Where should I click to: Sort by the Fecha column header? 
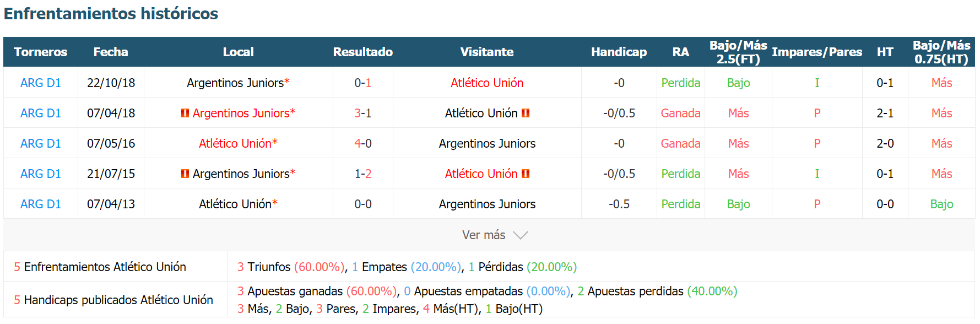(111, 52)
